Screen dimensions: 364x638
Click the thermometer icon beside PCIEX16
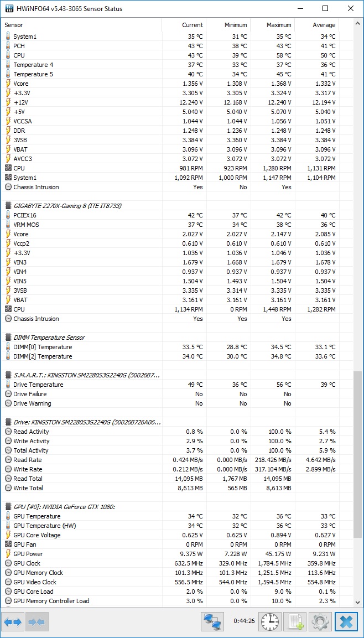click(x=8, y=215)
